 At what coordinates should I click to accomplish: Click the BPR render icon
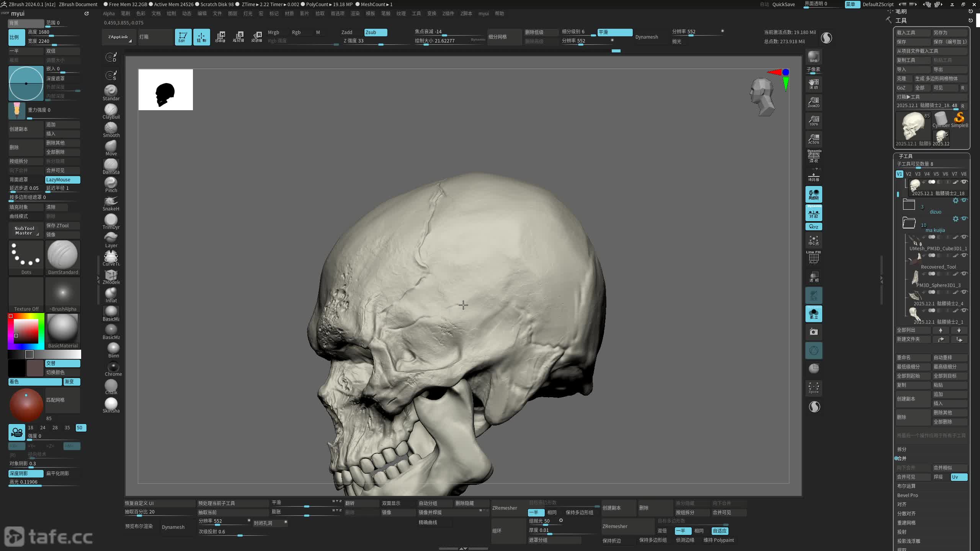(x=813, y=57)
